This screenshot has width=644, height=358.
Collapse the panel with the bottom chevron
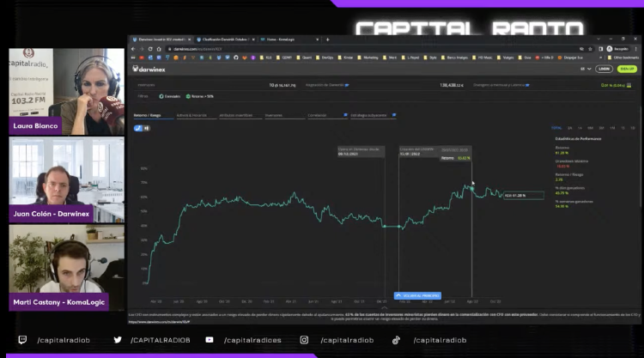383,306
